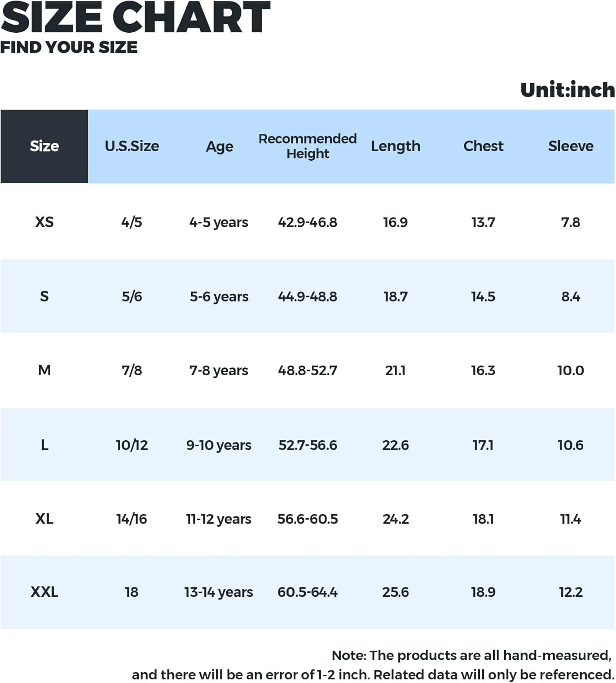Click the 4-5 years age cell
The image size is (616, 683).
[x=219, y=222]
